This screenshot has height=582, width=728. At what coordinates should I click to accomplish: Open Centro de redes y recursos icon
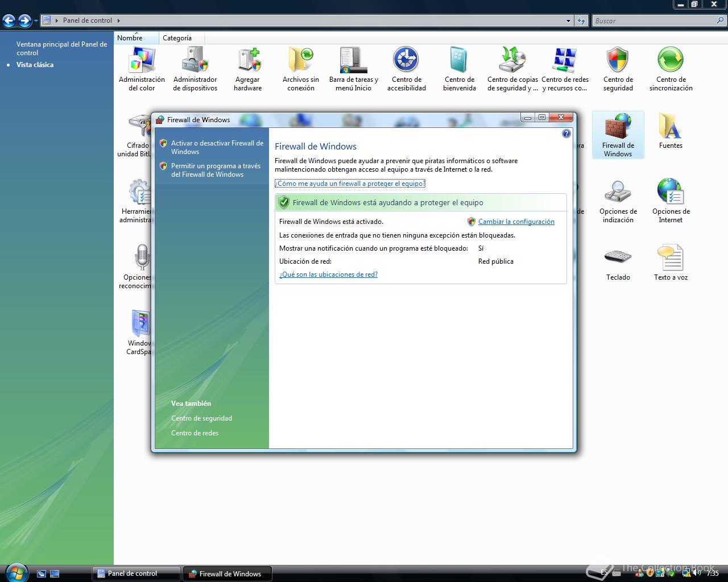(x=565, y=69)
